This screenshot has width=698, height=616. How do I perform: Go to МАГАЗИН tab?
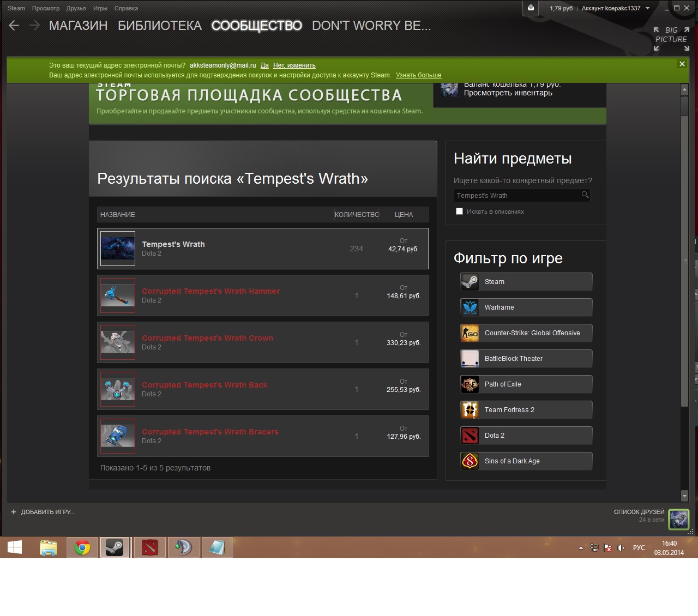[79, 26]
